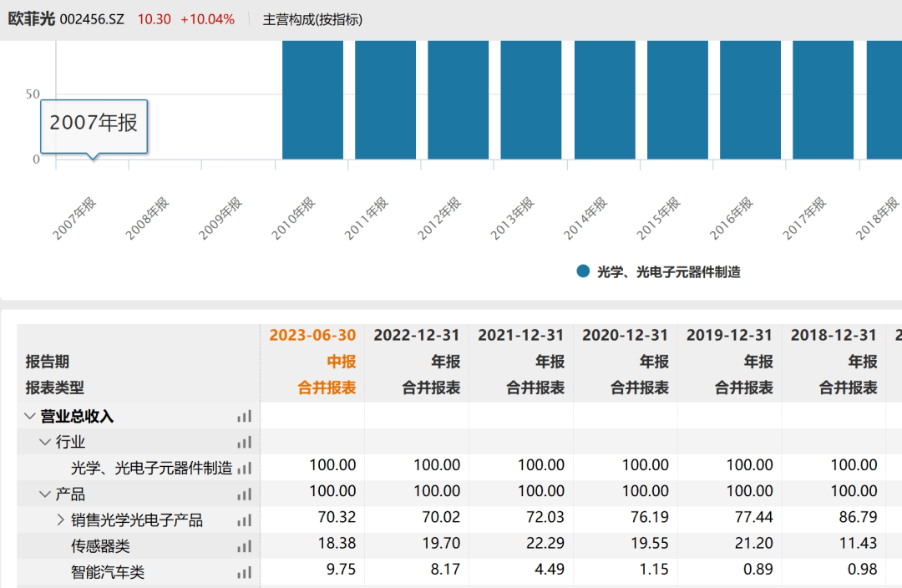
Task: Open chart icon for 光学、光电子元器件制造 row
Action: click(x=244, y=468)
